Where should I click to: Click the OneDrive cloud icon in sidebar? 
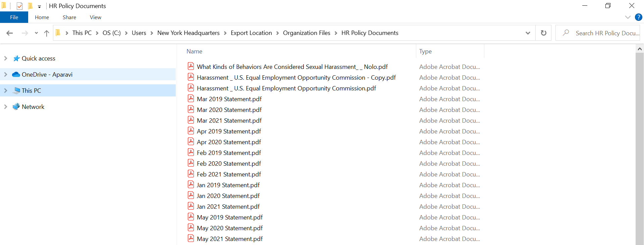pyautogui.click(x=16, y=75)
